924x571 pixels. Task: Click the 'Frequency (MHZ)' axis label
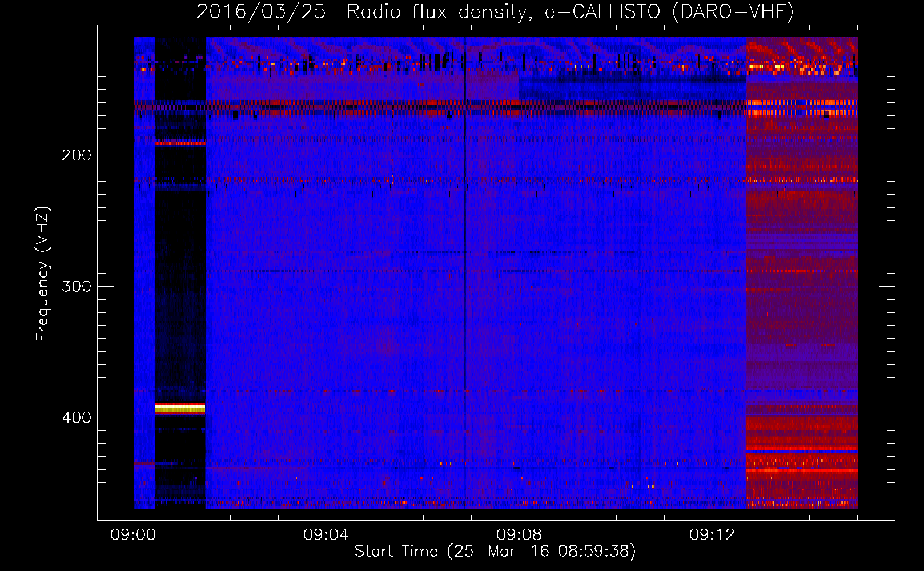[x=43, y=274]
